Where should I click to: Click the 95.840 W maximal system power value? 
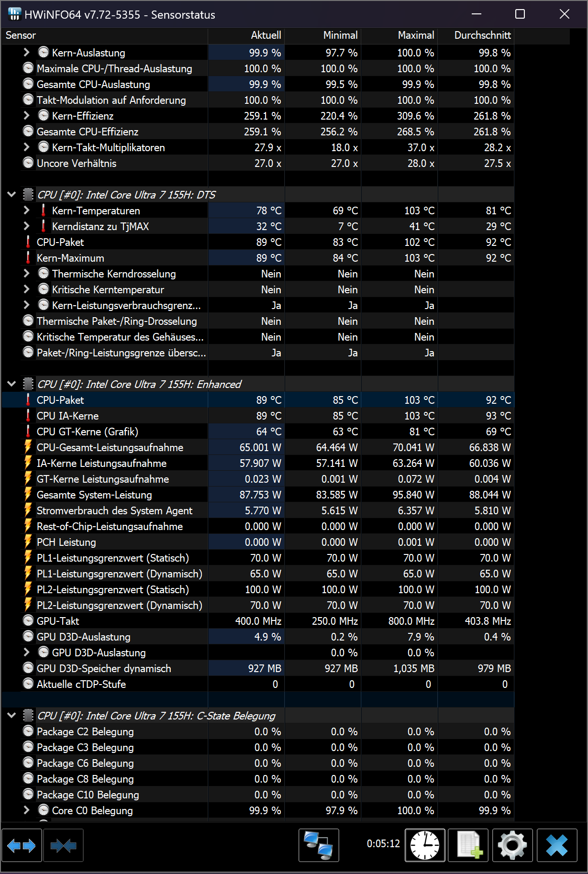[413, 495]
